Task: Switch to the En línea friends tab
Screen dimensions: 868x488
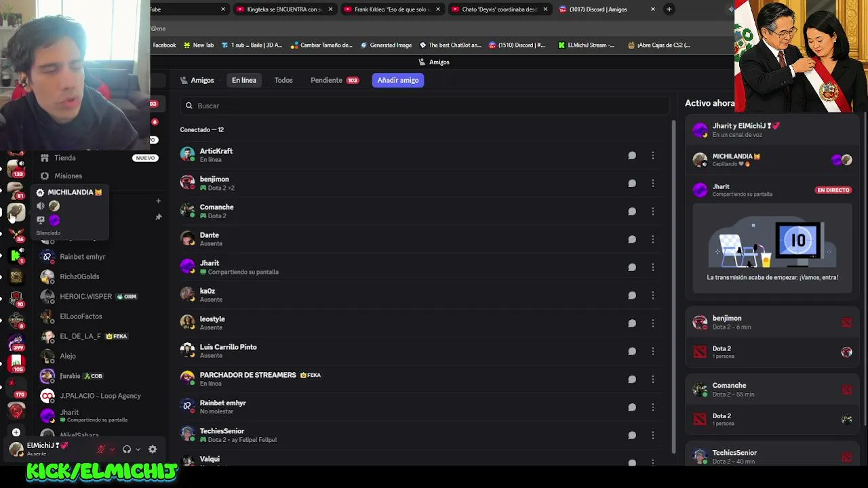Action: (x=244, y=80)
